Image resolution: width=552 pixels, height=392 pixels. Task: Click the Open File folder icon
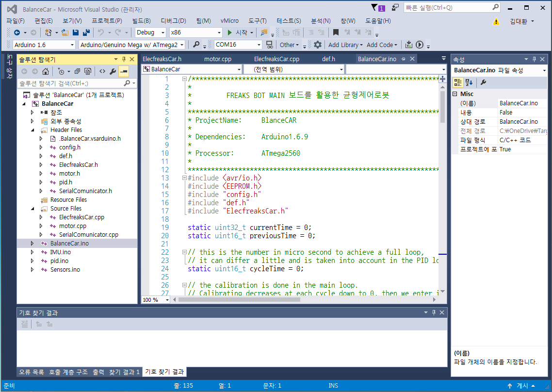tap(65, 33)
